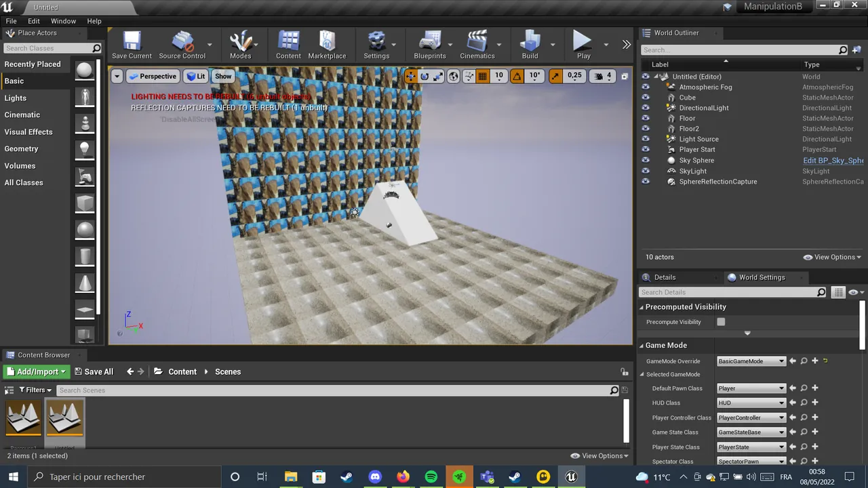Collapse the Selected GameMode section
868x488 pixels.
coord(642,374)
